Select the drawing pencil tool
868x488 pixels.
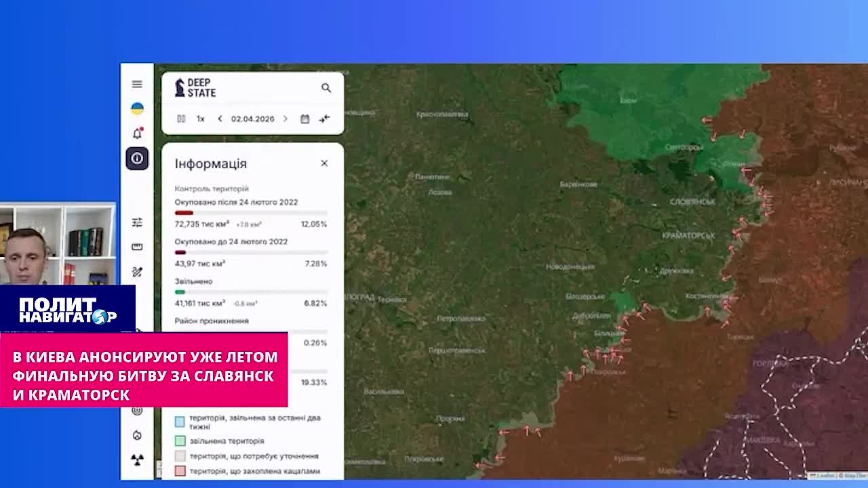tap(137, 272)
